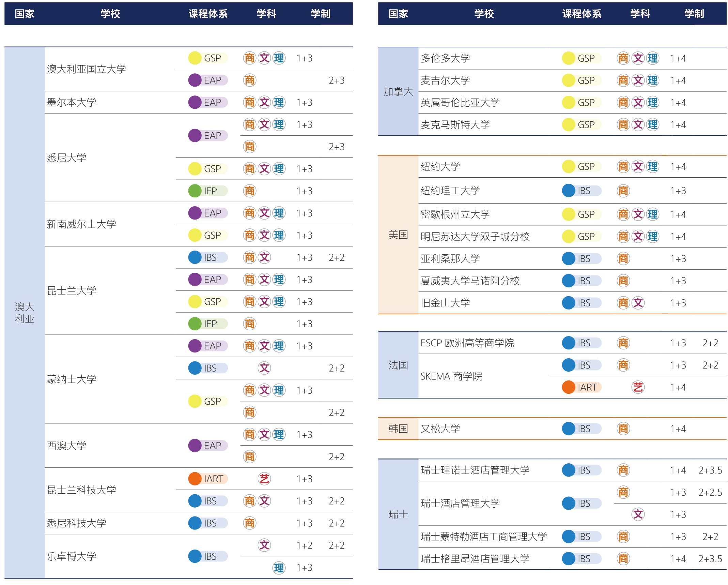Click the left table's 学科 header
Image resolution: width=728 pixels, height=585 pixels.
pos(266,14)
